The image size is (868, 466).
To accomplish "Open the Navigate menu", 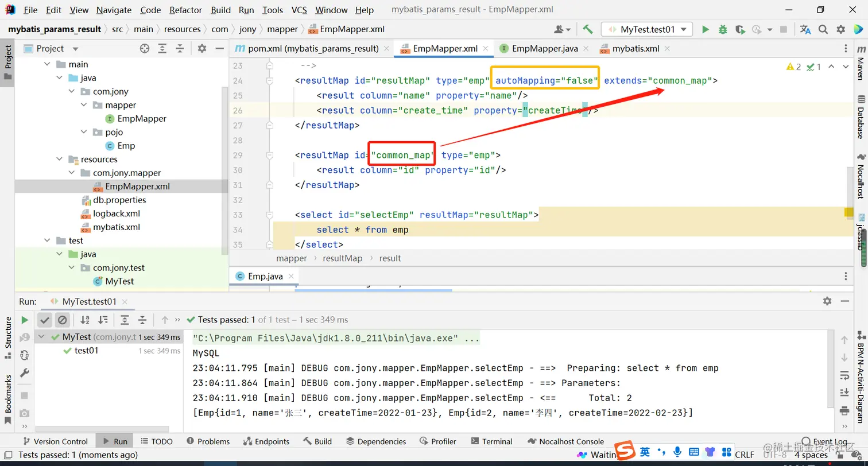I will coord(114,10).
